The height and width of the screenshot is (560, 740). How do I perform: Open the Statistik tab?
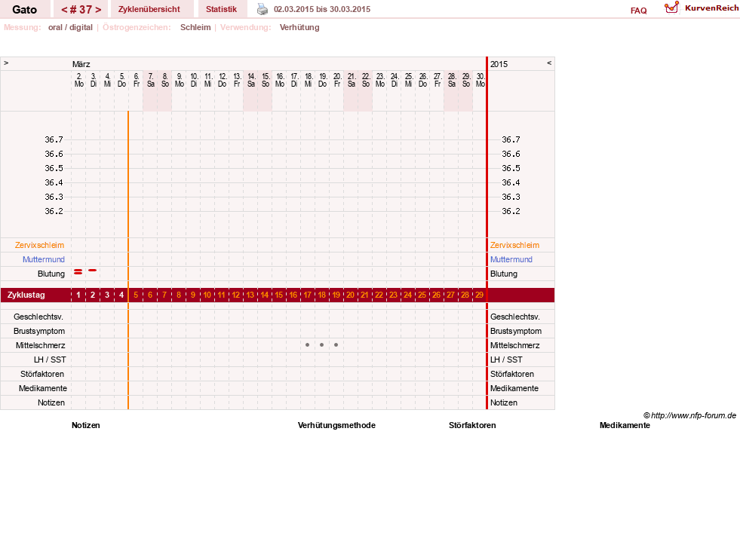click(221, 10)
